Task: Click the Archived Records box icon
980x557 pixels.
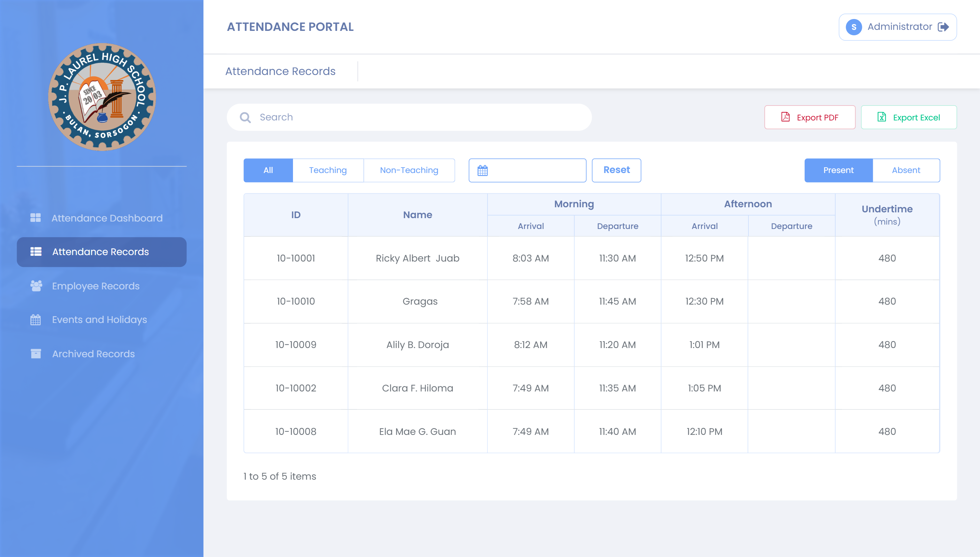Action: coord(36,353)
